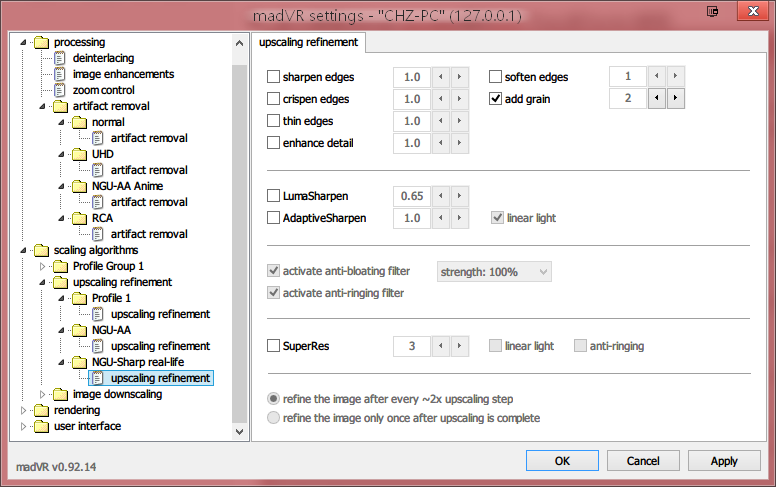Click the artifact removal folder icon
This screenshot has width=776, height=487.
point(60,106)
